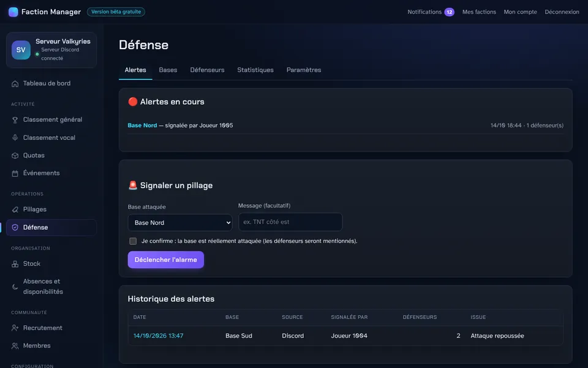Click the Membres people icon
Image resolution: width=588 pixels, height=368 pixels.
[15, 346]
